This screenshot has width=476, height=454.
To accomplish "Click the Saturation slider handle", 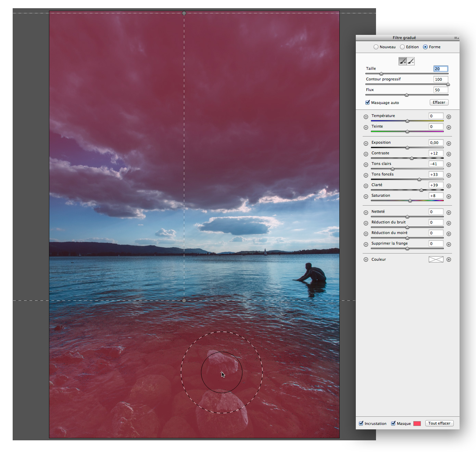I will [410, 200].
